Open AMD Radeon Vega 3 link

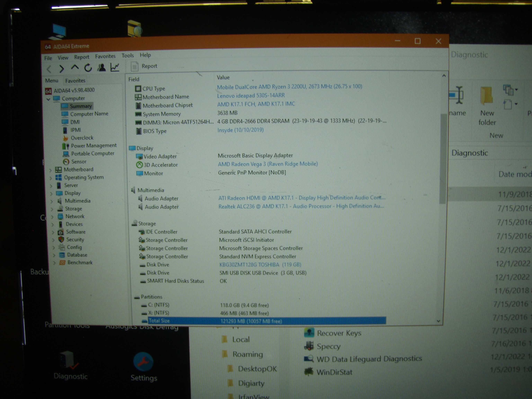click(268, 164)
